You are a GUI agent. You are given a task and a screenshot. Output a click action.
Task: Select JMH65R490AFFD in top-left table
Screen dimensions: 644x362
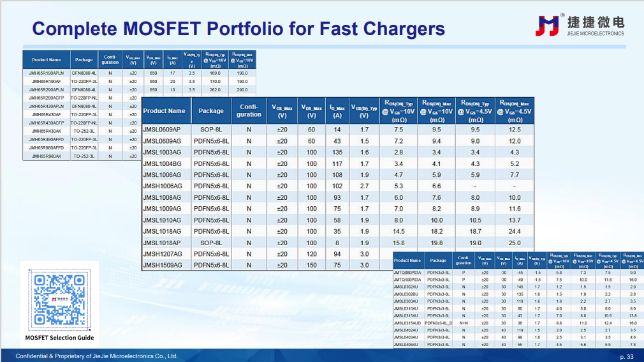(x=47, y=139)
